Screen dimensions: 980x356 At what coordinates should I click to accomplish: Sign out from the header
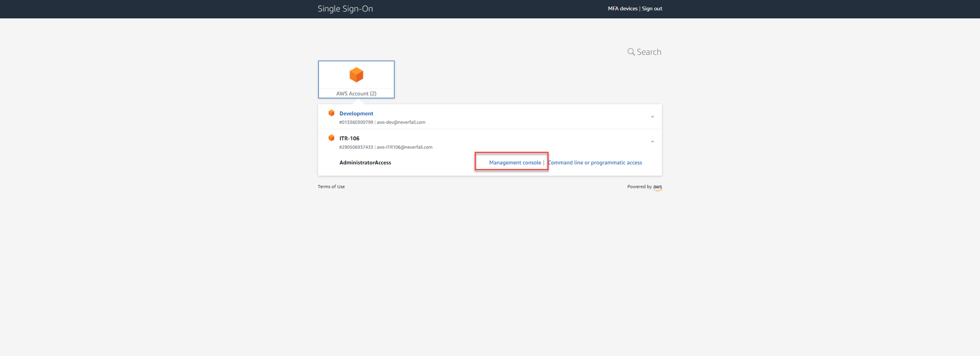(652, 9)
